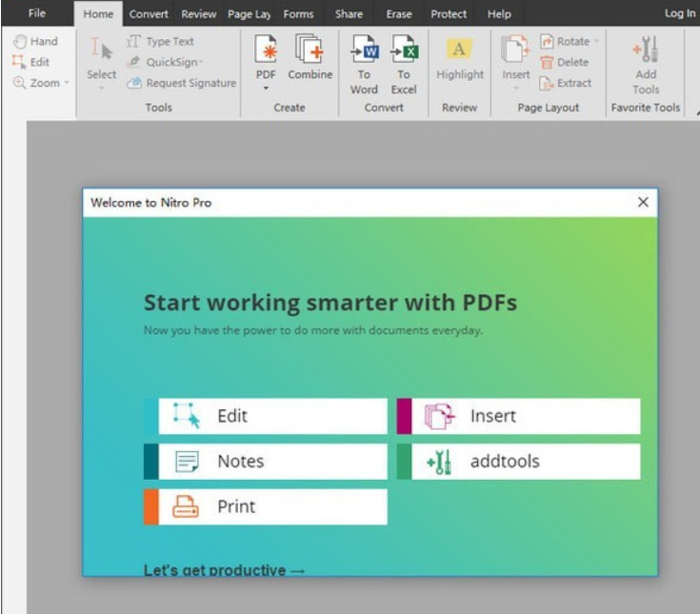Switch to the Review tab
This screenshot has height=614, width=700.
[x=198, y=14]
